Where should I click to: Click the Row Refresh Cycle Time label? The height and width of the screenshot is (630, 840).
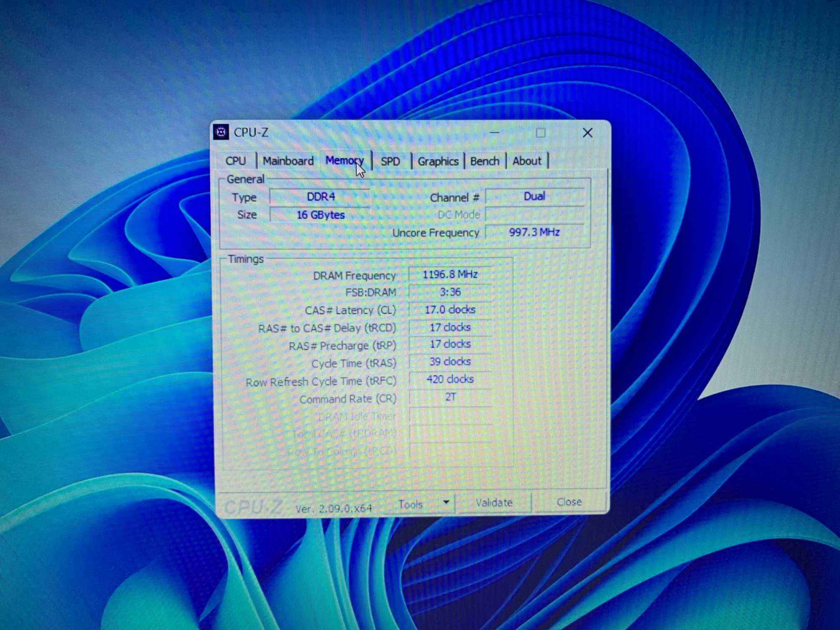coord(321,382)
